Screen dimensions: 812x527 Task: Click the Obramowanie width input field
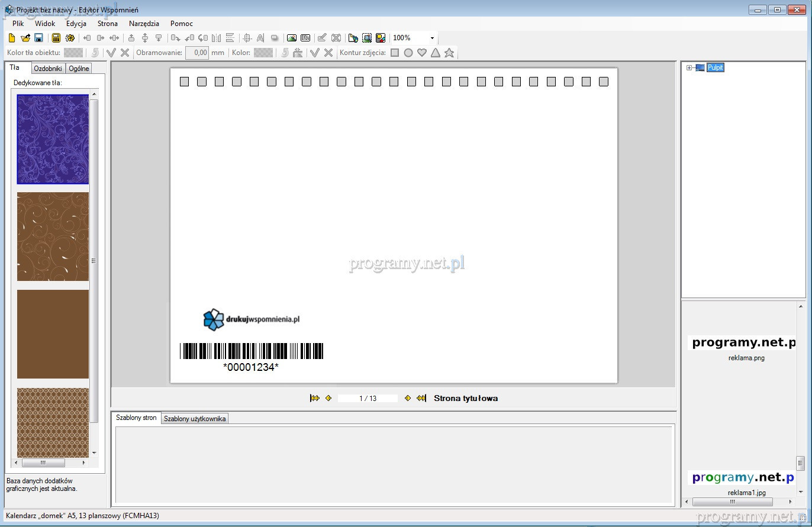point(197,53)
